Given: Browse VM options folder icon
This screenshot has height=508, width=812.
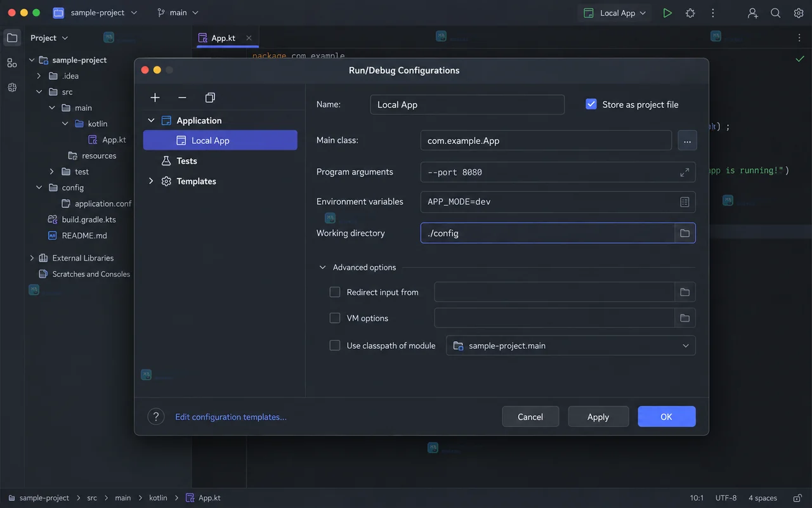Looking at the screenshot, I should [x=684, y=318].
